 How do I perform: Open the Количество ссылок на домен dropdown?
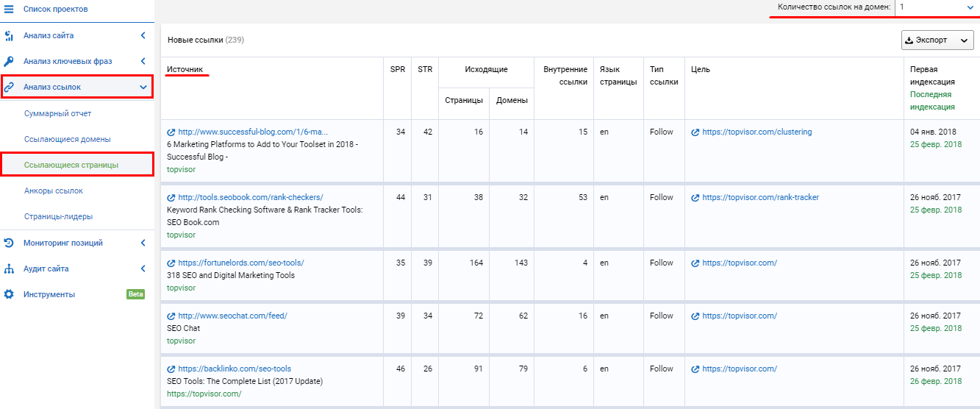937,7
